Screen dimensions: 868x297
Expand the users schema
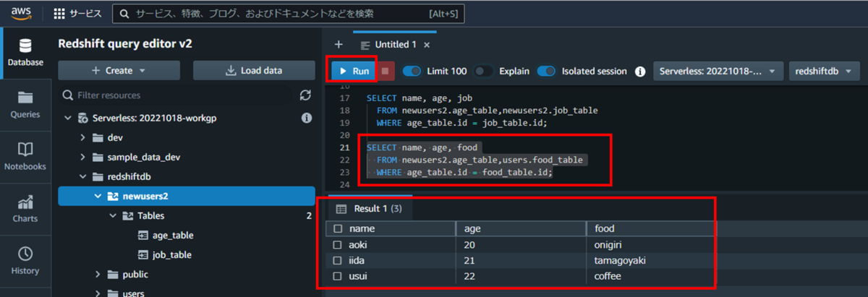coord(98,293)
